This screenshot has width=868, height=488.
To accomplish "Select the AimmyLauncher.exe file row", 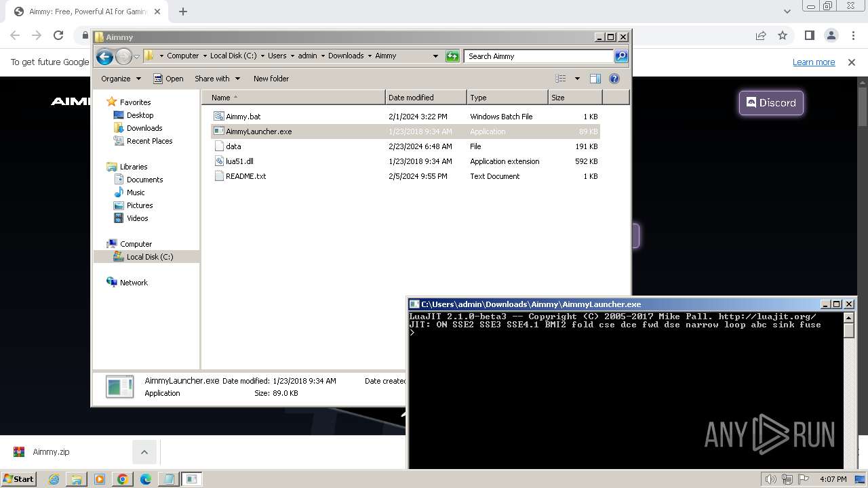I will [406, 131].
